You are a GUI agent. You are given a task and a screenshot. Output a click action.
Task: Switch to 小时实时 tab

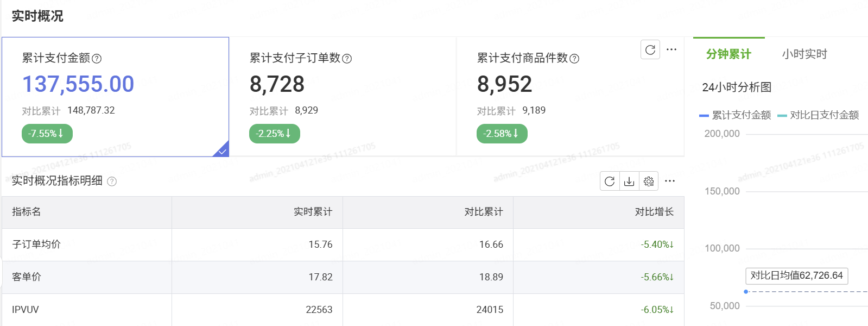804,54
